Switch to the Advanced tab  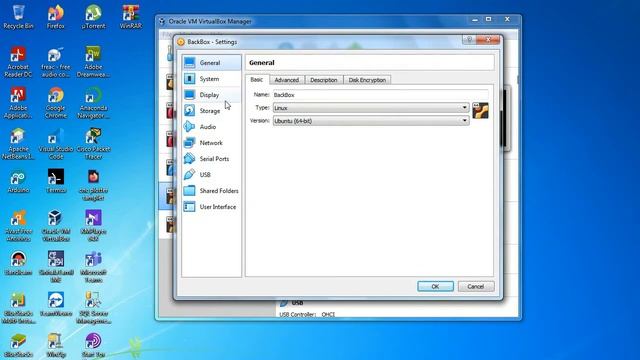[287, 80]
